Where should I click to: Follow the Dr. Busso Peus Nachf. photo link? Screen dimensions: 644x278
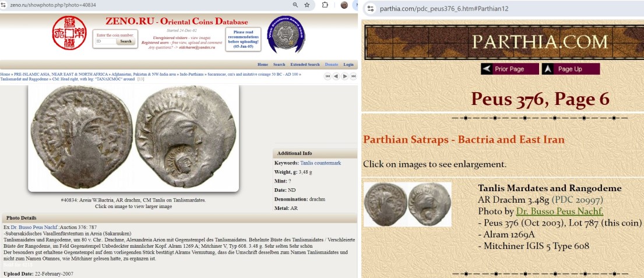(559, 211)
